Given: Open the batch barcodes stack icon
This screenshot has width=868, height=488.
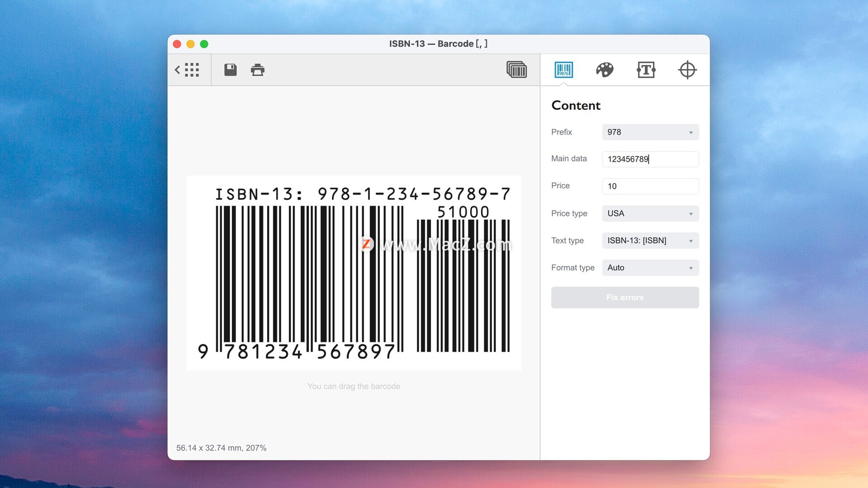Looking at the screenshot, I should (517, 70).
